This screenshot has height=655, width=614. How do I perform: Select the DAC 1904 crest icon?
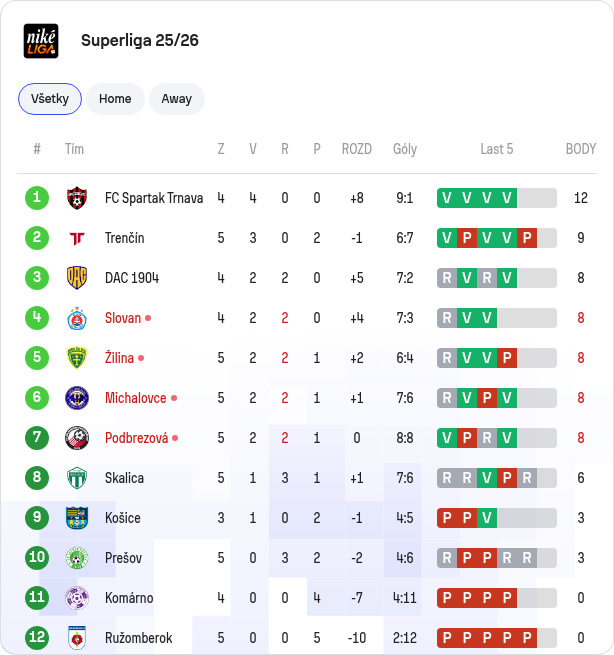click(x=77, y=278)
